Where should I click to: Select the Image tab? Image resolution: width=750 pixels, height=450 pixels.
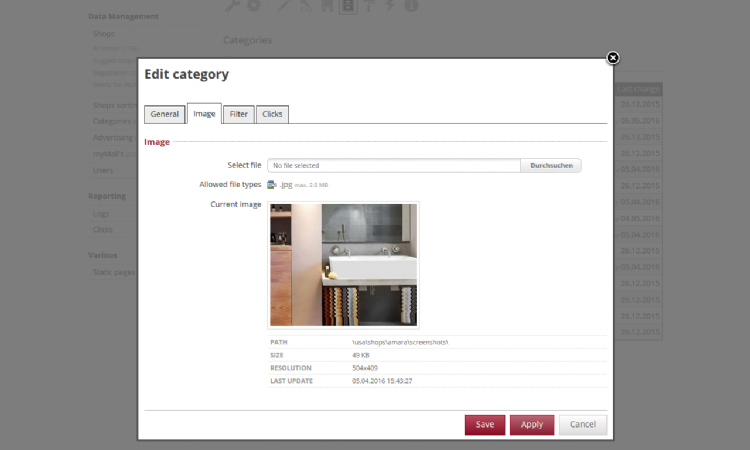pos(204,114)
